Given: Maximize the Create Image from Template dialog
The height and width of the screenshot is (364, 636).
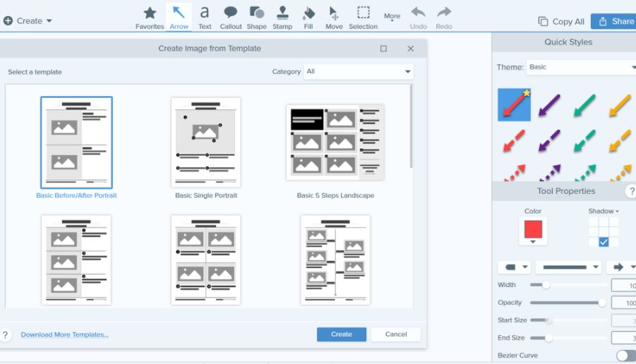Looking at the screenshot, I should (x=383, y=49).
